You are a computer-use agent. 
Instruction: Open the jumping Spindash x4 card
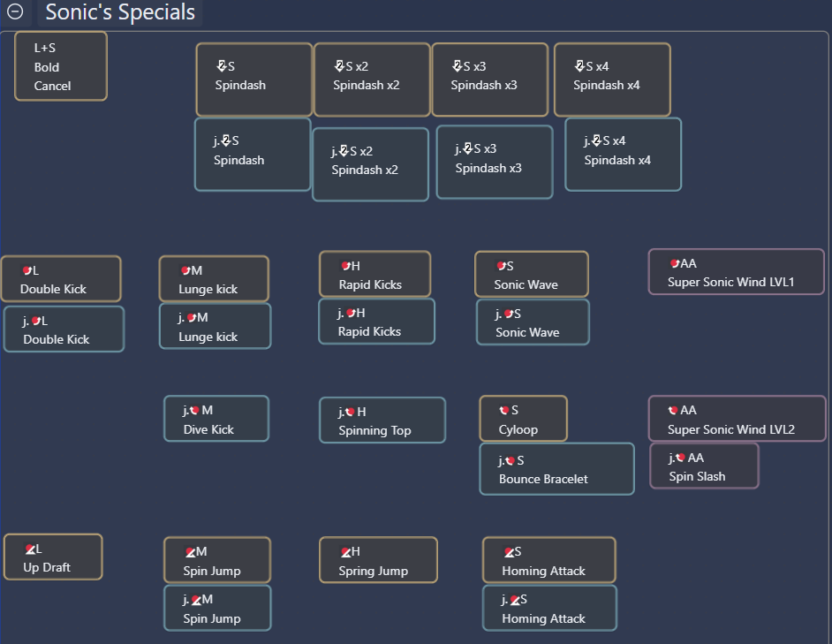tap(623, 155)
